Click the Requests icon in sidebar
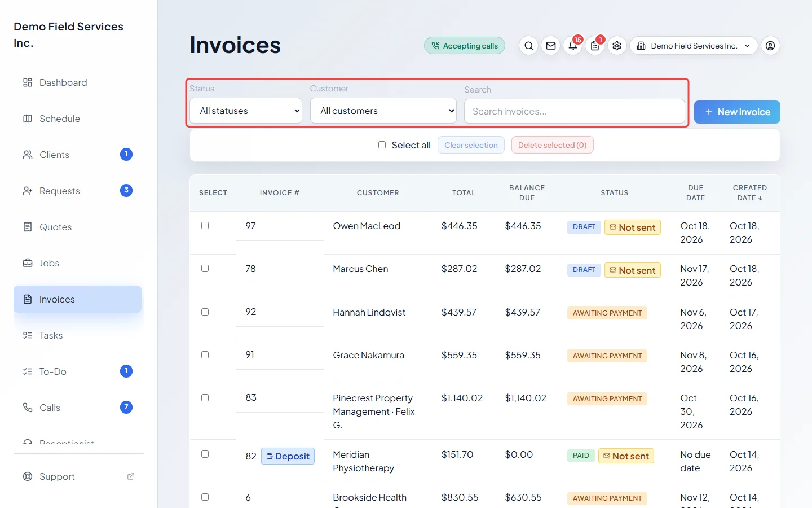The width and height of the screenshot is (812, 508). click(x=28, y=191)
